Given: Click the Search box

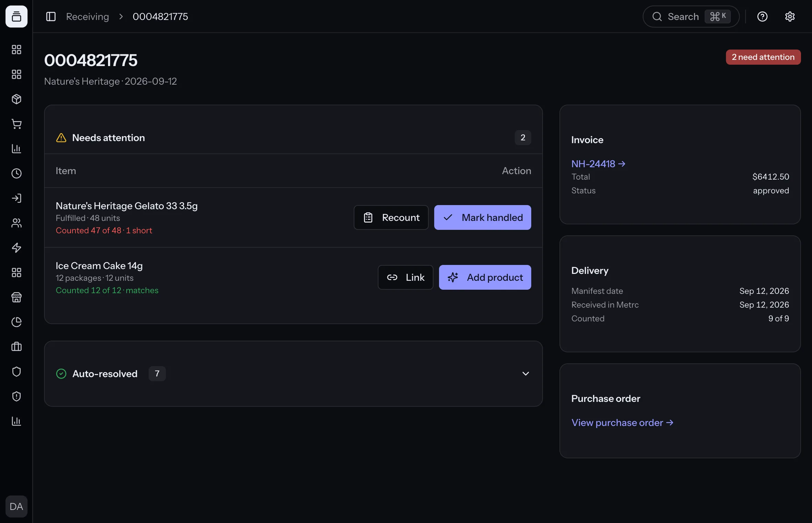Looking at the screenshot, I should click(x=691, y=17).
